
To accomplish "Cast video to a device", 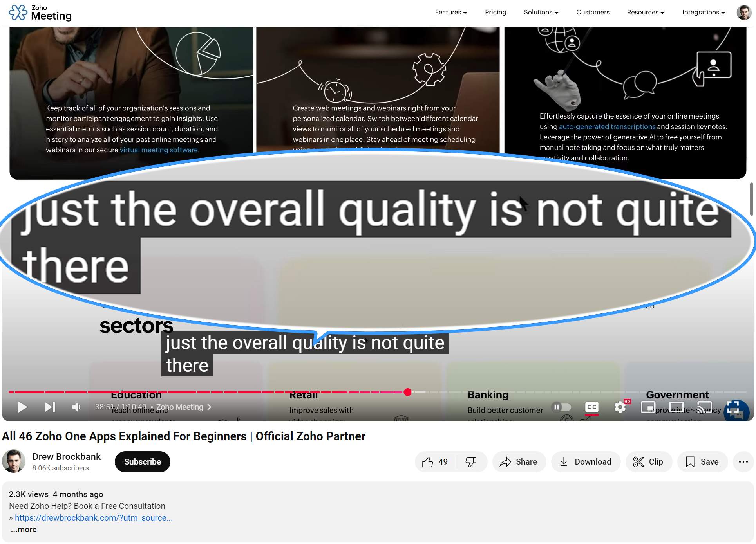I will click(x=705, y=407).
